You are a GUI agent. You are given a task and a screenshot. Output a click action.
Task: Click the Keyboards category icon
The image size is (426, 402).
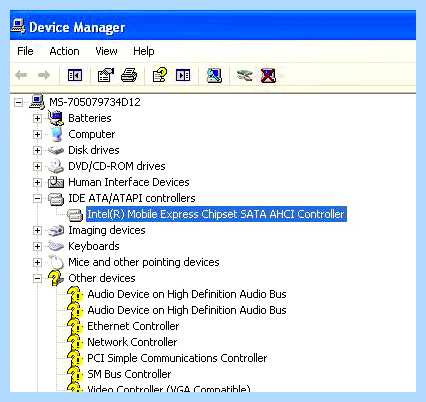tap(56, 246)
